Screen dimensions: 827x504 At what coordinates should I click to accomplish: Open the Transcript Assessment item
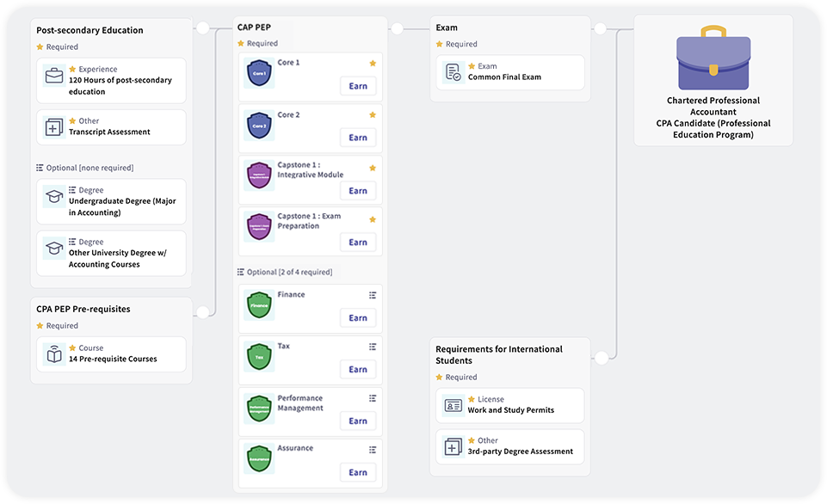coord(111,127)
